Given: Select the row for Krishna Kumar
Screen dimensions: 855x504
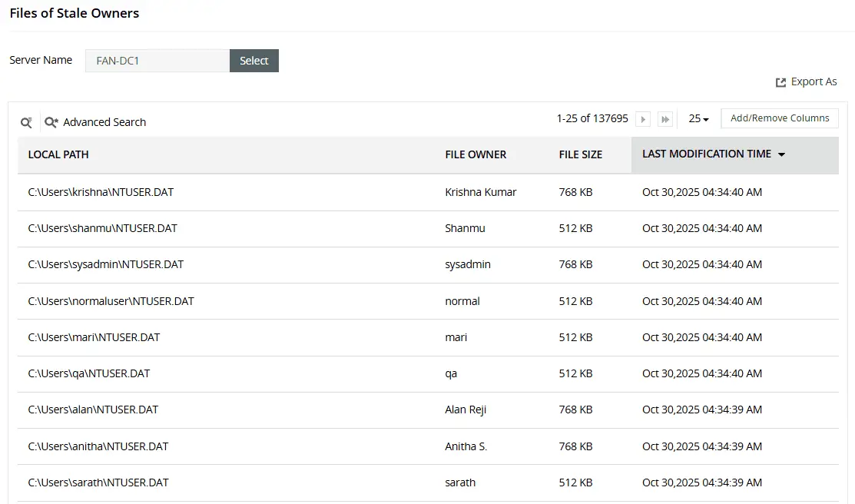Looking at the screenshot, I should [307, 192].
